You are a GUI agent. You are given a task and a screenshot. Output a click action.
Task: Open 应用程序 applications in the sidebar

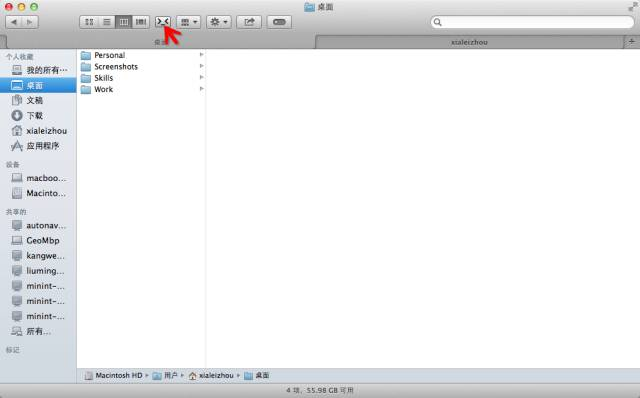tap(38, 146)
